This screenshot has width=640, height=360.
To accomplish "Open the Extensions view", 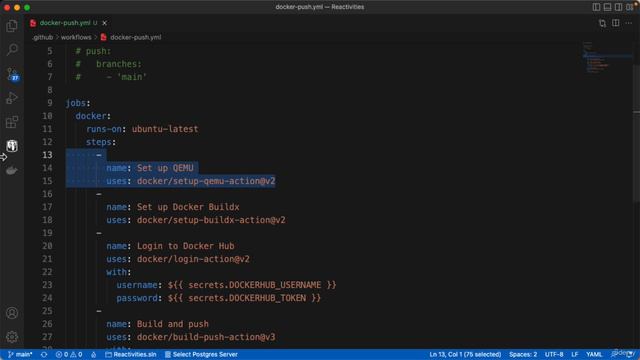I will tap(12, 122).
